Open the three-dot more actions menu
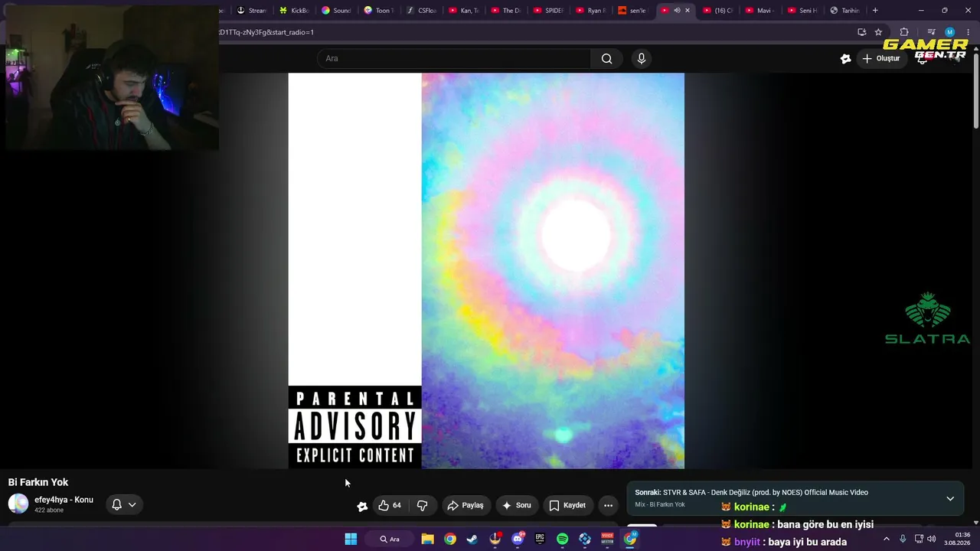This screenshot has height=551, width=980. [x=608, y=505]
